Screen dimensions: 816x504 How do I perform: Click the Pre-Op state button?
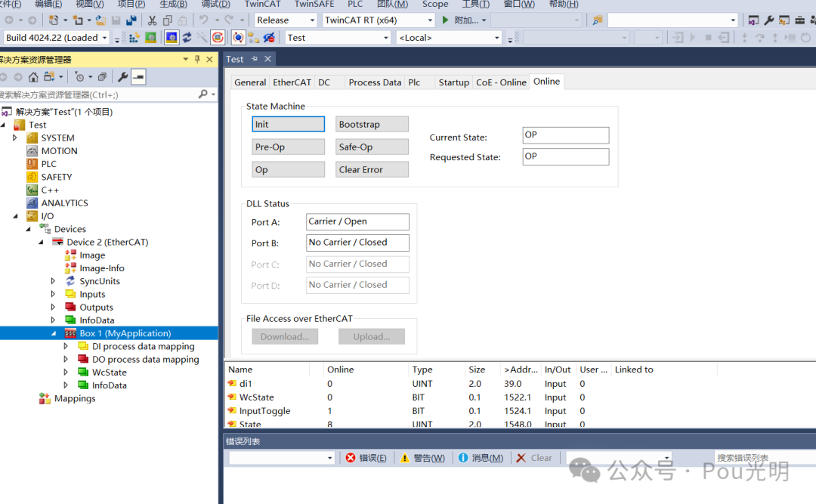click(x=289, y=147)
